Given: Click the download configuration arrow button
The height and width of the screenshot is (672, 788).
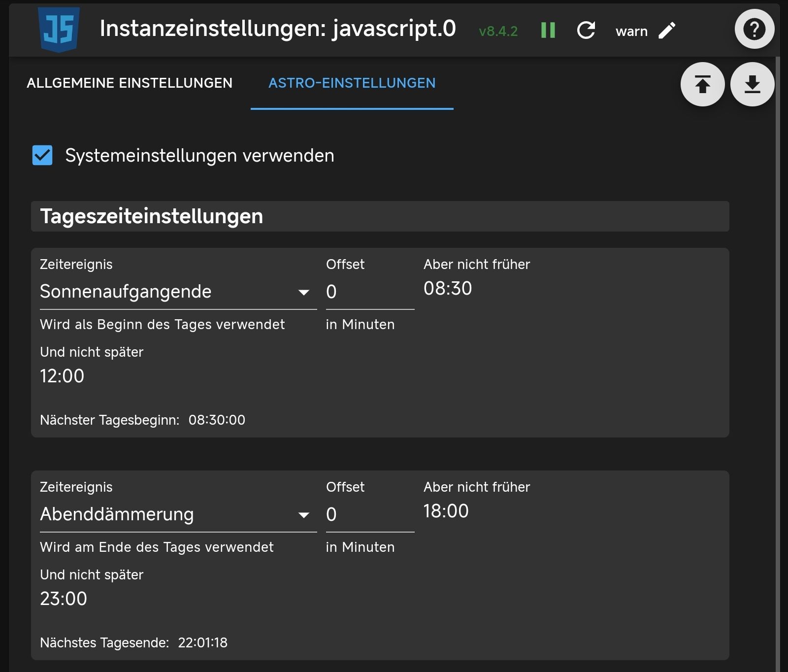Looking at the screenshot, I should pyautogui.click(x=752, y=84).
